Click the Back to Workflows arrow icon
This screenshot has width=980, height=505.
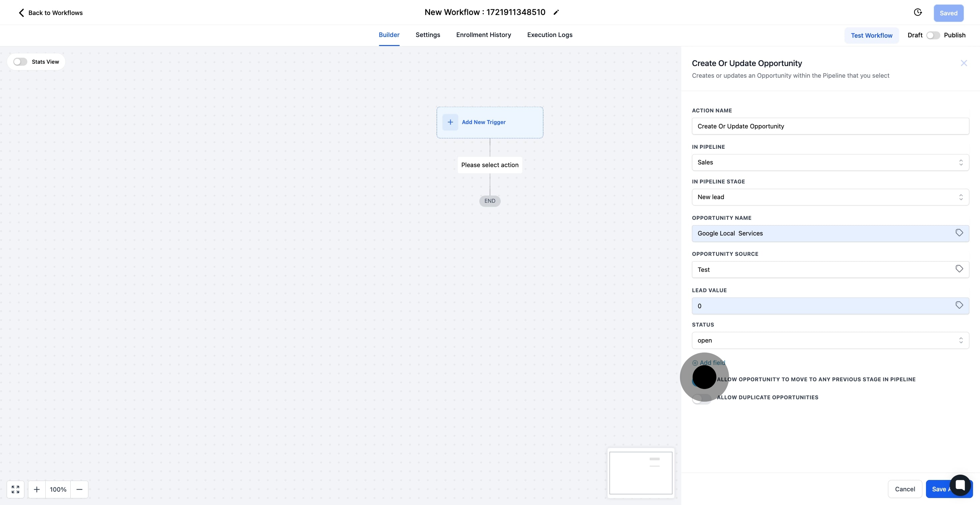point(21,13)
